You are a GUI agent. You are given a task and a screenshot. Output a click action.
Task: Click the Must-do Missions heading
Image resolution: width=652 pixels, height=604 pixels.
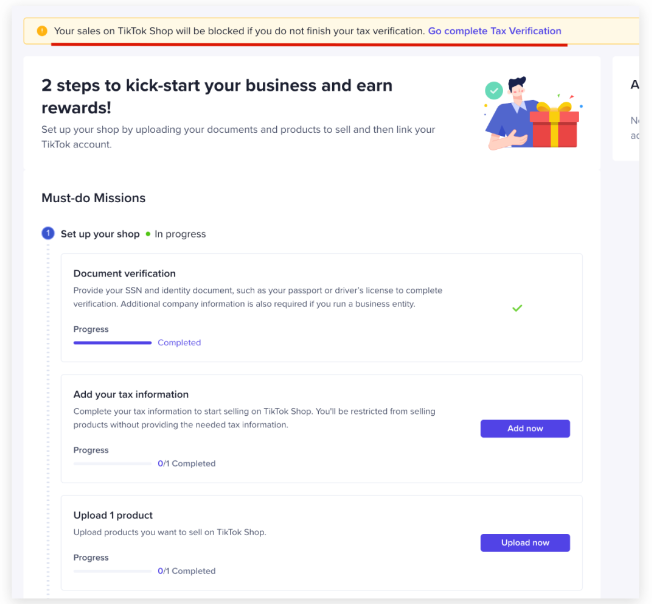(93, 198)
